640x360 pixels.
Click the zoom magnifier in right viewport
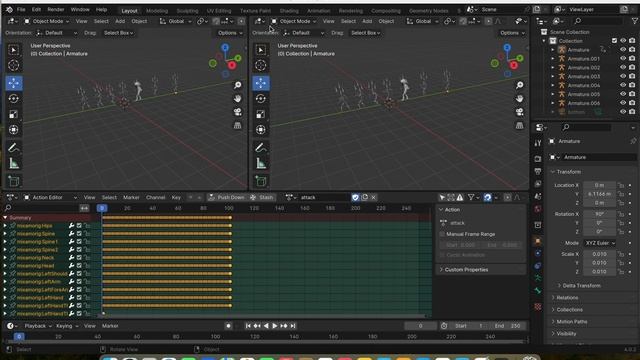[x=519, y=85]
